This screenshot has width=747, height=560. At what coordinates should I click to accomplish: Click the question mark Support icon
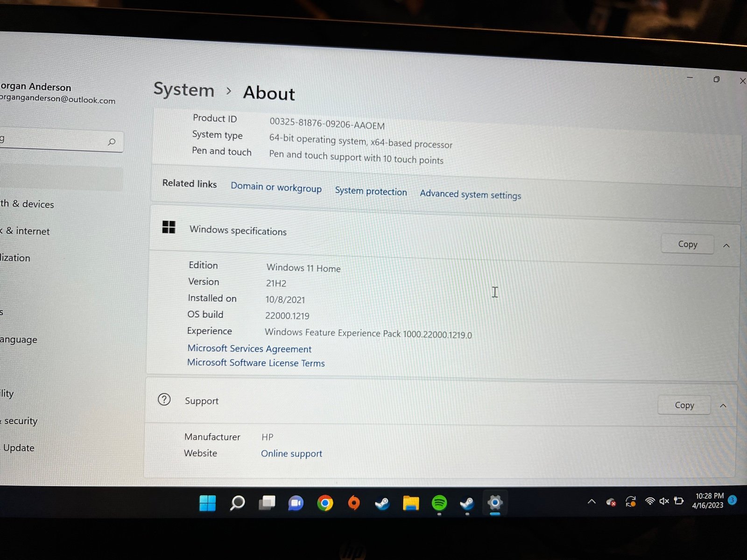point(164,399)
